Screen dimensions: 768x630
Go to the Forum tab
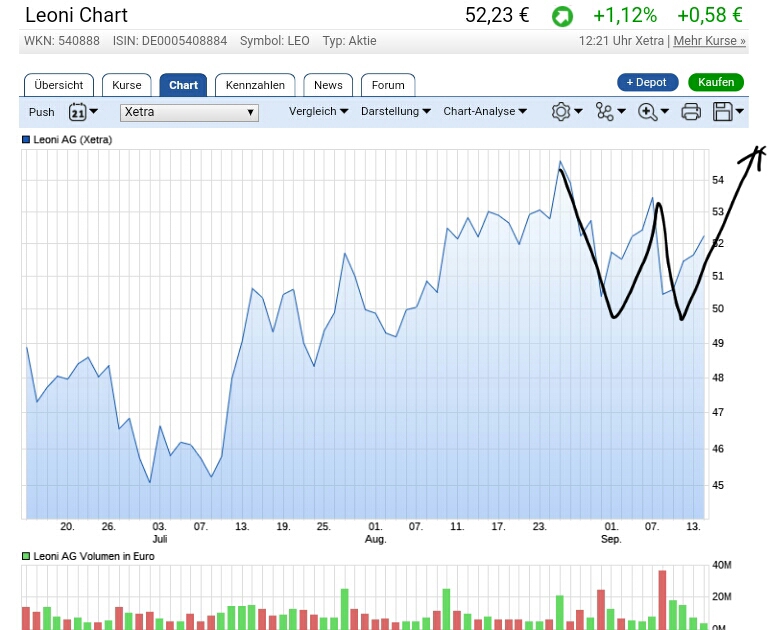[x=388, y=85]
